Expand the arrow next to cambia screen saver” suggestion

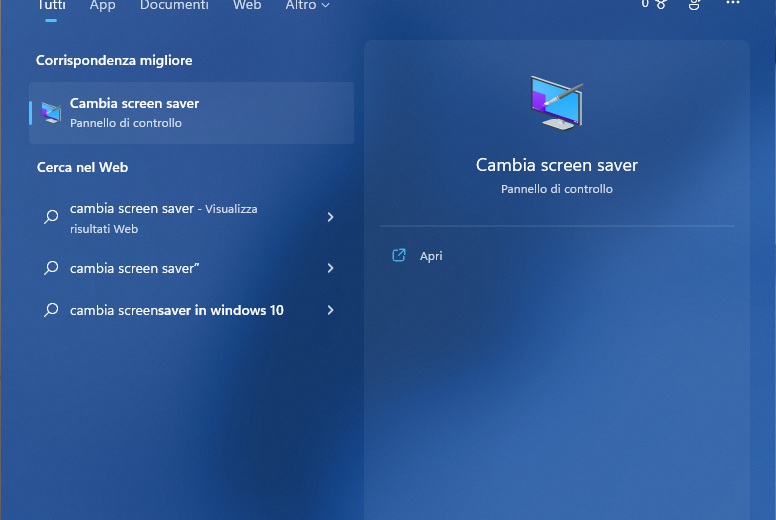tap(331, 268)
